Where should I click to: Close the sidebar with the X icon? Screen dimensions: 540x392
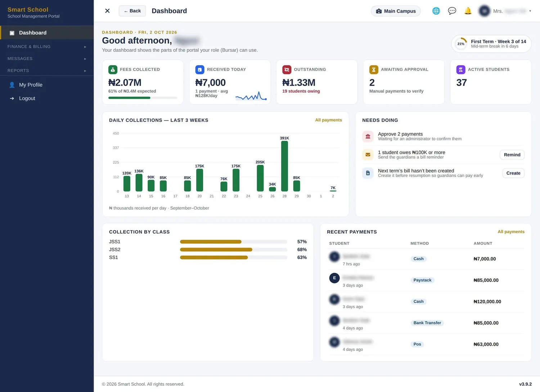(x=107, y=11)
